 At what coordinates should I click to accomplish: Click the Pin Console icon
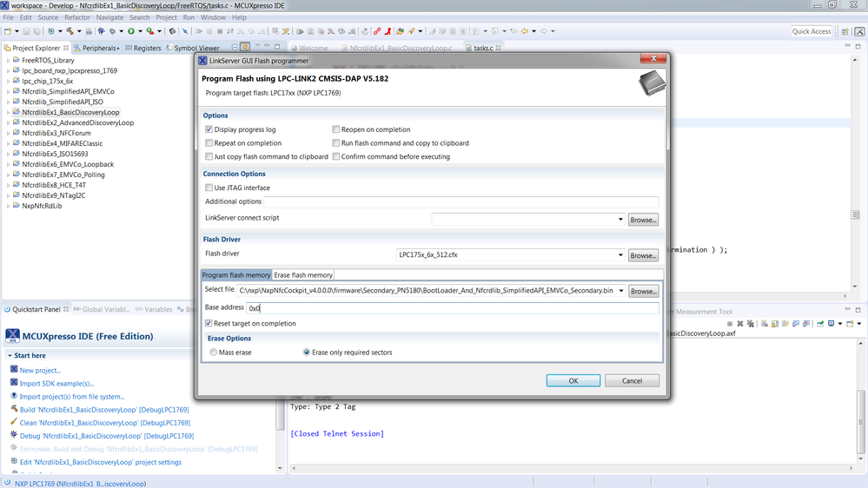[x=820, y=324]
